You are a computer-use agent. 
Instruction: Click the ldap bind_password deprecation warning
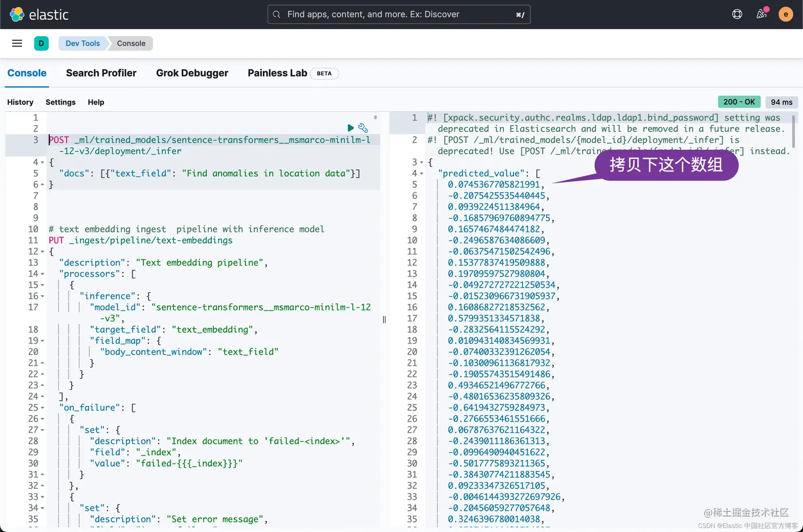point(606,123)
